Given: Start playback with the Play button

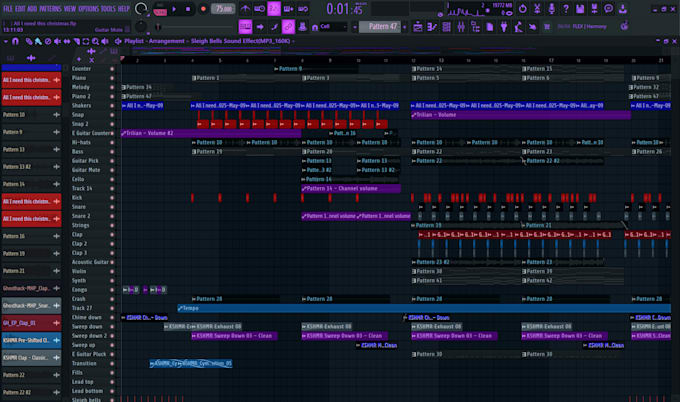Looking at the screenshot, I should pyautogui.click(x=174, y=9).
